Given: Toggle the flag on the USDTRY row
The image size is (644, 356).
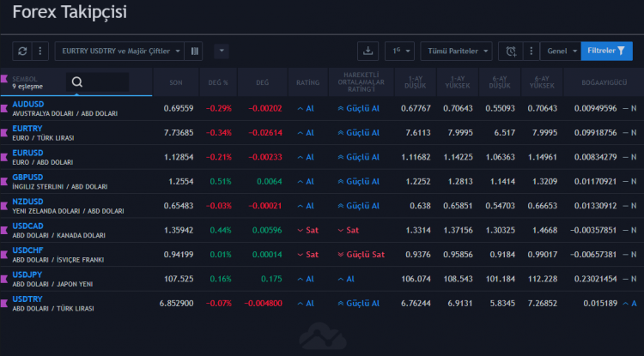Looking at the screenshot, I should [x=4, y=304].
